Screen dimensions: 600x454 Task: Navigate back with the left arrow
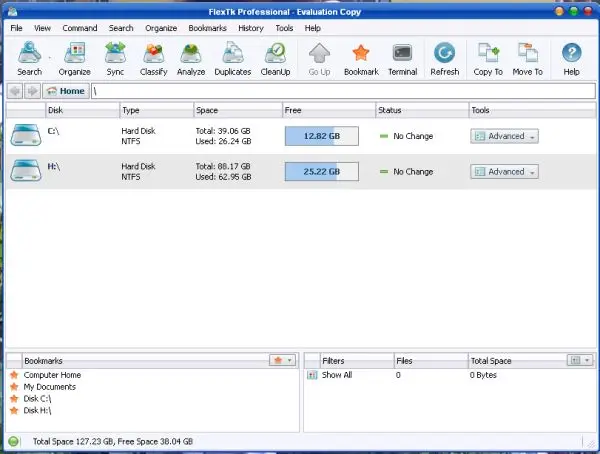click(15, 91)
